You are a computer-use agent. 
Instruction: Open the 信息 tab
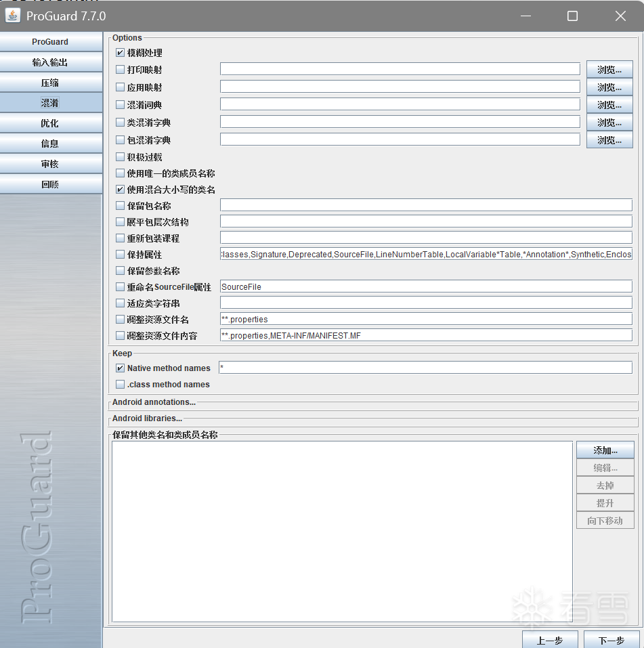pyautogui.click(x=50, y=144)
